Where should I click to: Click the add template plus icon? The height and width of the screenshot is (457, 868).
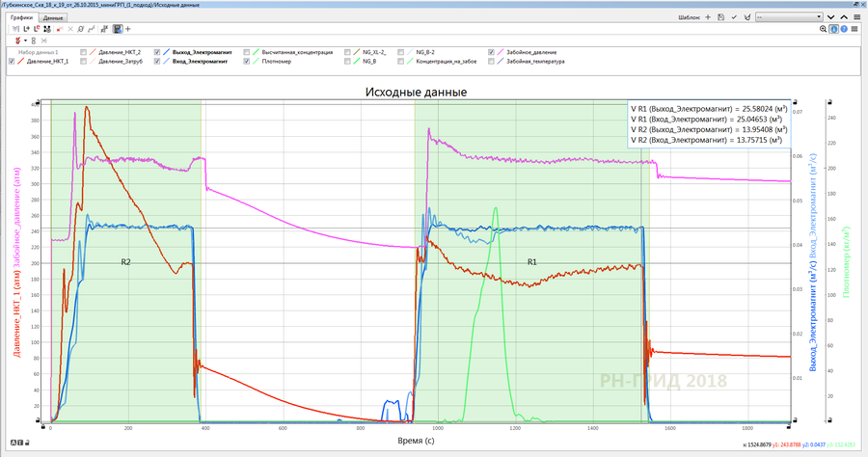point(708,17)
